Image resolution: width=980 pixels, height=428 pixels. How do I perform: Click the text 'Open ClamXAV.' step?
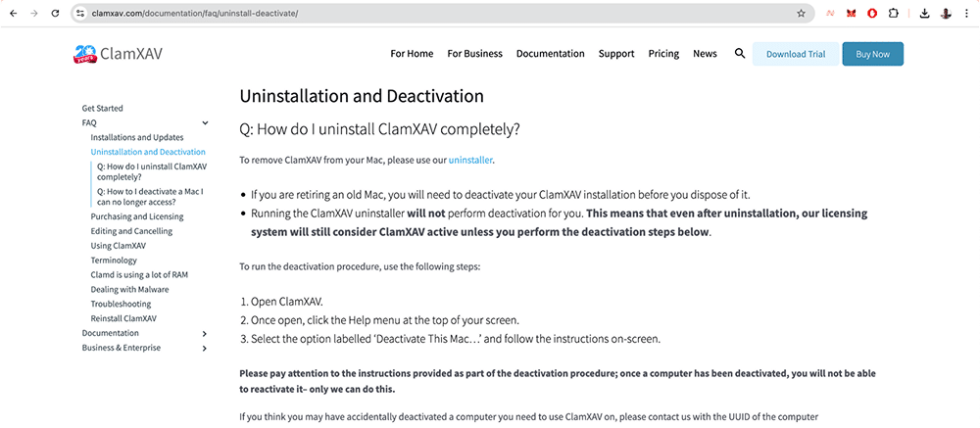(287, 302)
